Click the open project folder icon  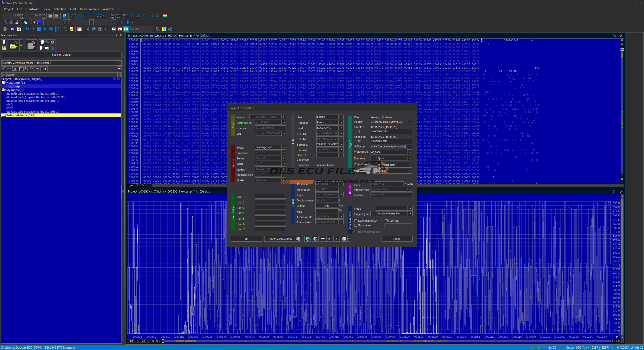[x=14, y=46]
